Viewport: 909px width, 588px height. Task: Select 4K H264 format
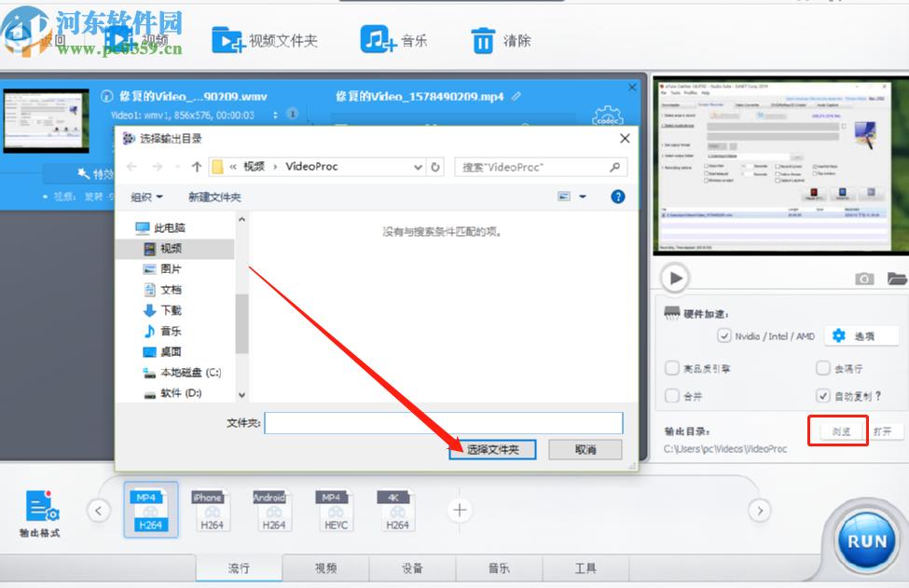tap(397, 511)
